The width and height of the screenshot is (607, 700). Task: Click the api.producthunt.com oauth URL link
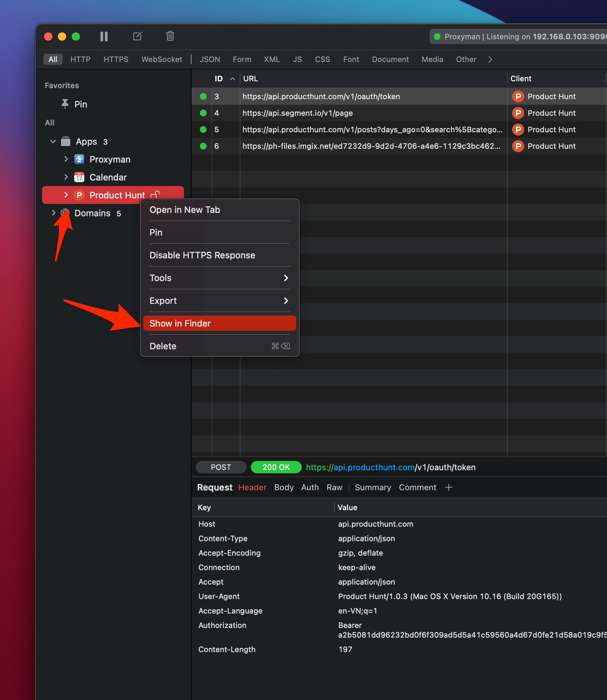[x=391, y=467]
